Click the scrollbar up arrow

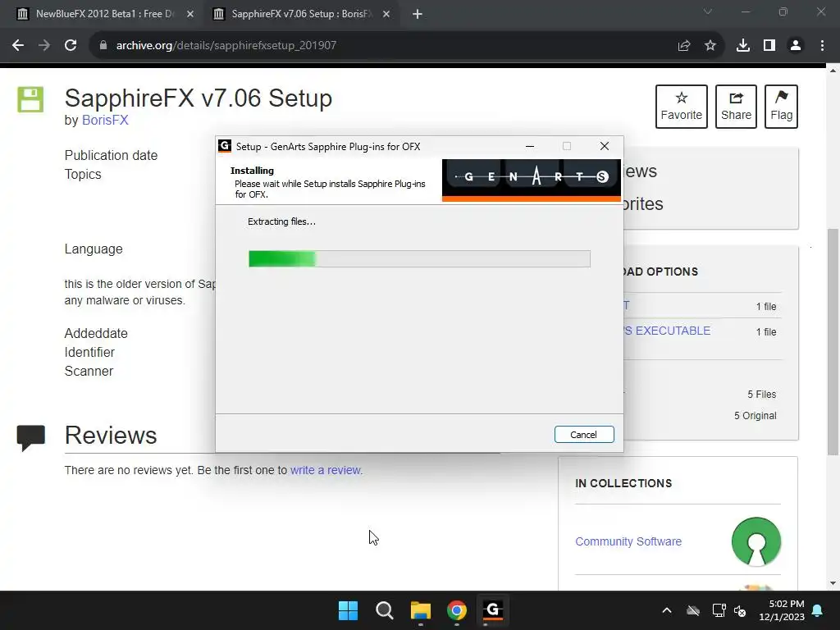[x=833, y=71]
